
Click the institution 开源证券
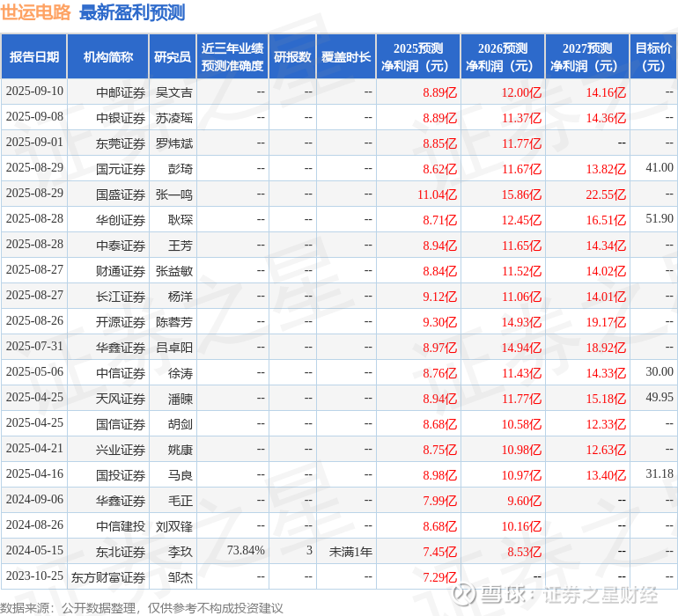tap(121, 322)
